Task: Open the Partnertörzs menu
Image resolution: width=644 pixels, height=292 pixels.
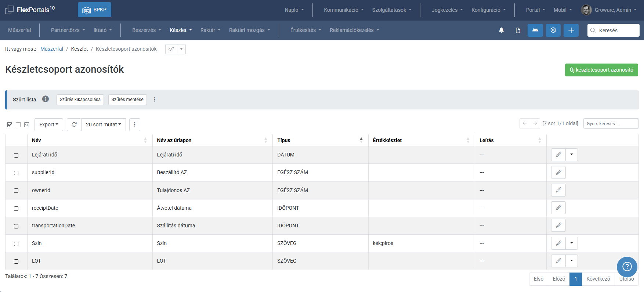Action: [x=68, y=30]
